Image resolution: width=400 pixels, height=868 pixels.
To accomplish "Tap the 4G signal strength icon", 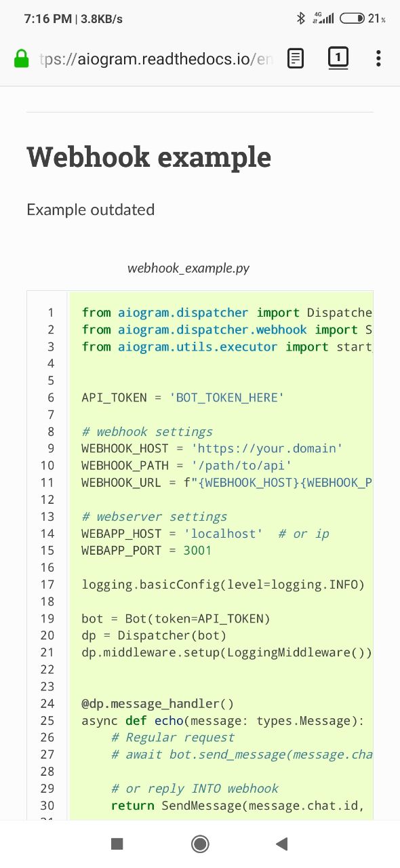I will (323, 18).
